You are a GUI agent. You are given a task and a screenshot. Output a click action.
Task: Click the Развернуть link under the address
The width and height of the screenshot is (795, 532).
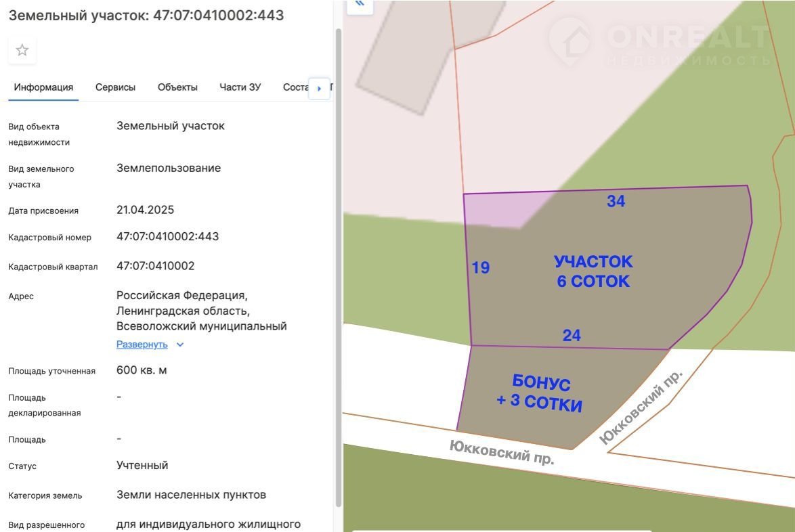142,345
